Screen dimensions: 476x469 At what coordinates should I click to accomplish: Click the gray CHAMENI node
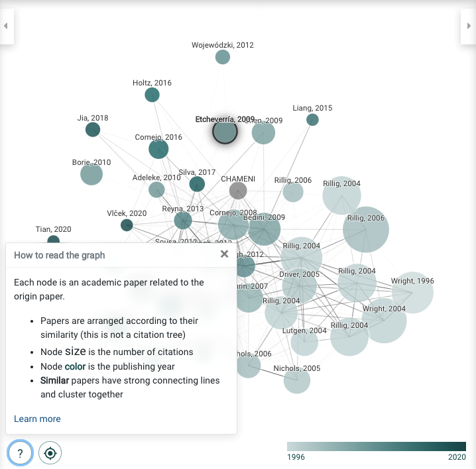238,191
